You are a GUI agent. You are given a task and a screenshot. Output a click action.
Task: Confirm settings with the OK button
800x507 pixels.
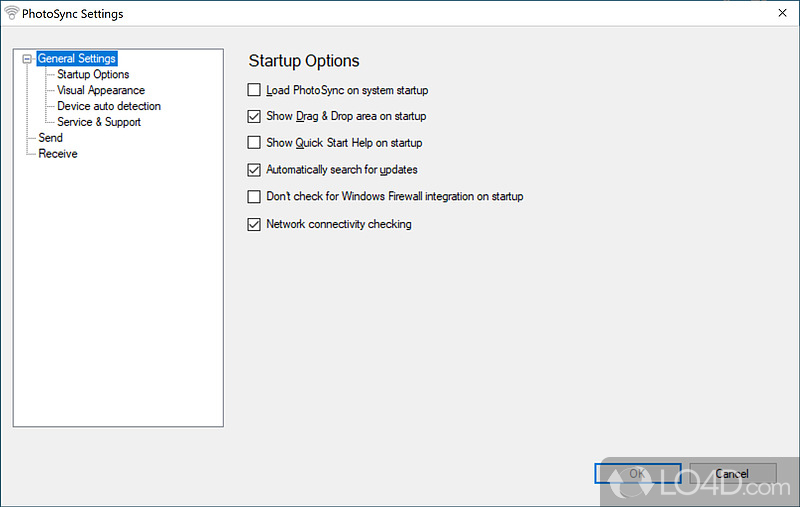point(637,474)
